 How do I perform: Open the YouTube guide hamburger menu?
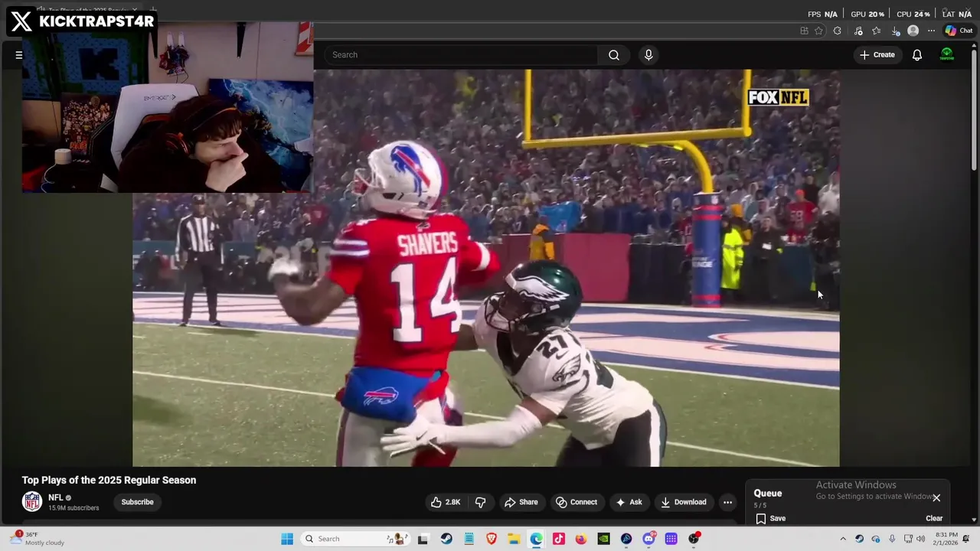[19, 55]
